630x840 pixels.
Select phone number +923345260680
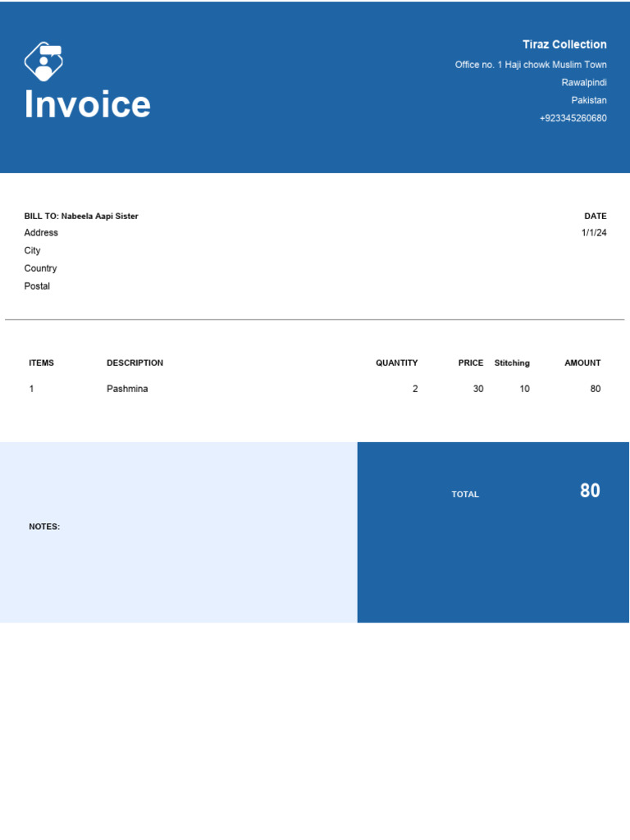[x=573, y=118]
